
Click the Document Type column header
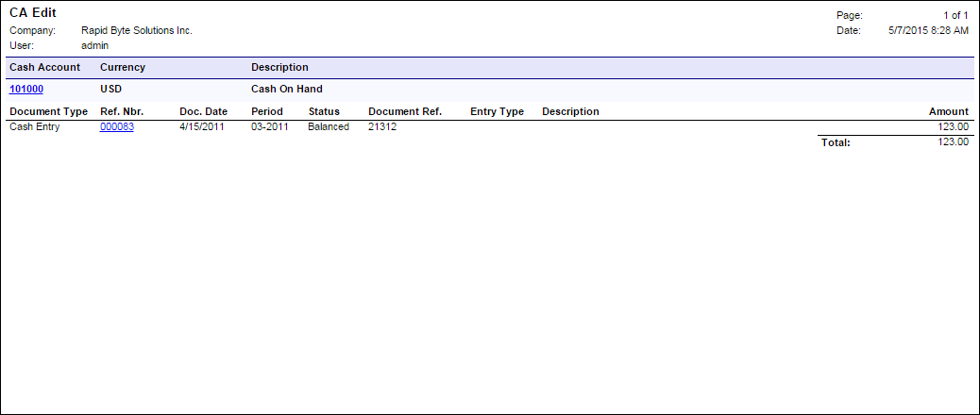pos(48,112)
